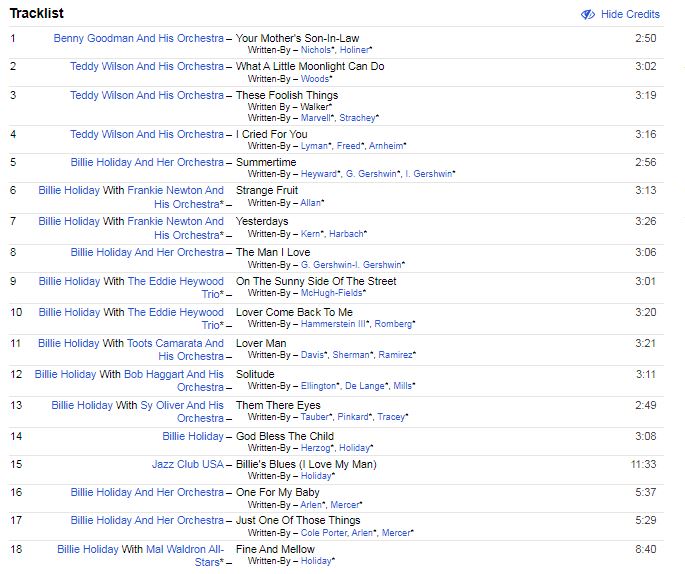Open writer Strachey credit on These Foolish Things
Screen dimensions: 685x574
pyautogui.click(x=357, y=117)
